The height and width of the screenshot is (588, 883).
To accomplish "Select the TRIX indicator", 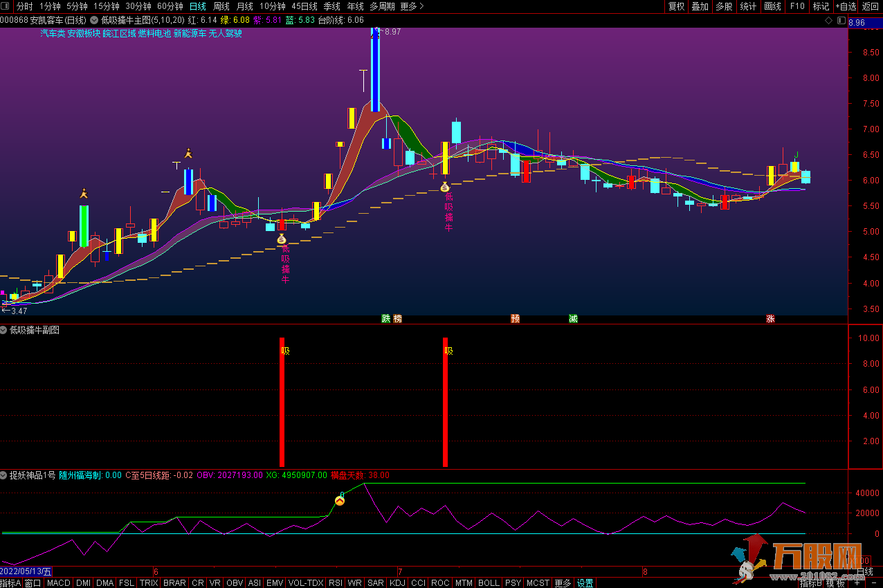I will [149, 583].
